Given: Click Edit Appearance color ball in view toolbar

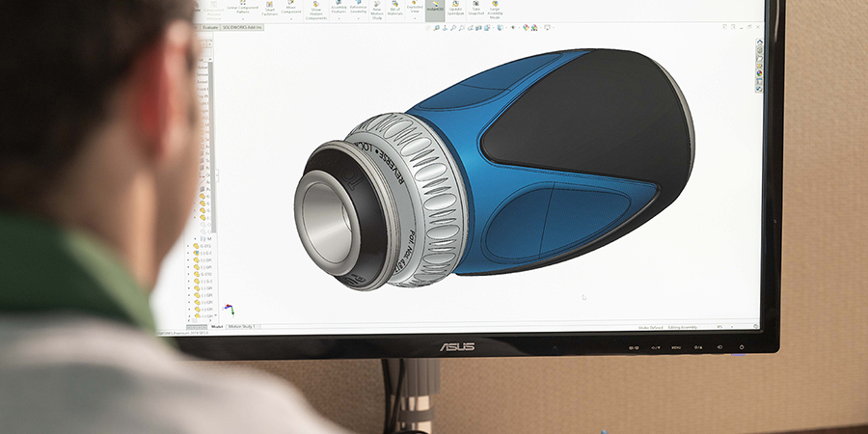Looking at the screenshot, I should 526,28.
